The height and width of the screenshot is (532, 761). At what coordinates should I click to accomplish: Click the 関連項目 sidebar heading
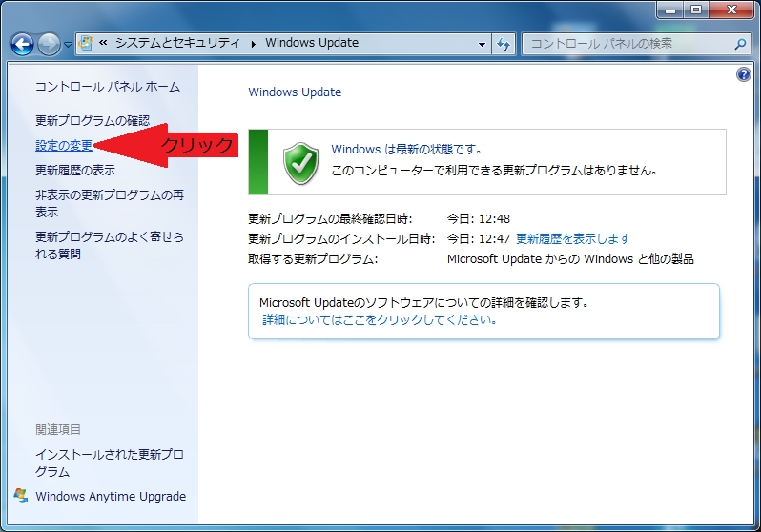pyautogui.click(x=58, y=429)
